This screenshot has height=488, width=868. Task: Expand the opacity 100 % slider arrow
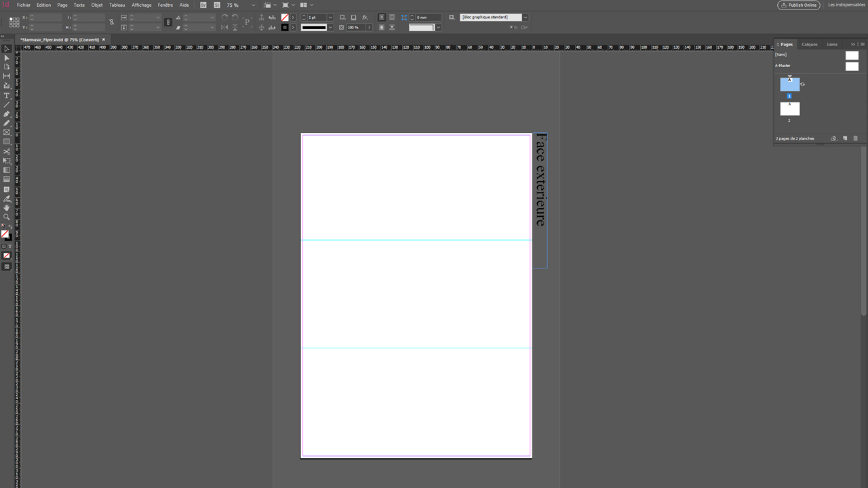[369, 28]
